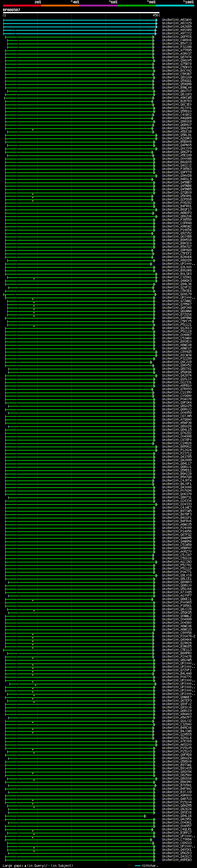Select the label UniRef100_Q9FPT8
Viewport: 197px width, 868px height.
click(x=176, y=172)
